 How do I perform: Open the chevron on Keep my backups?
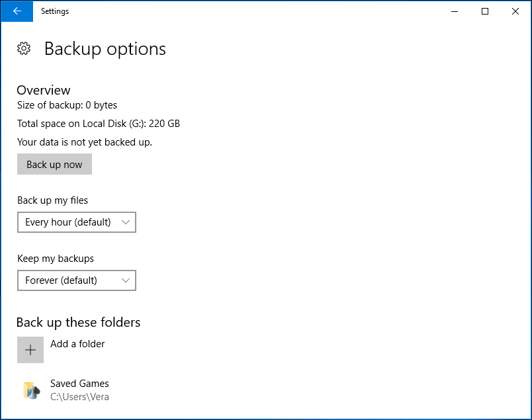point(125,280)
